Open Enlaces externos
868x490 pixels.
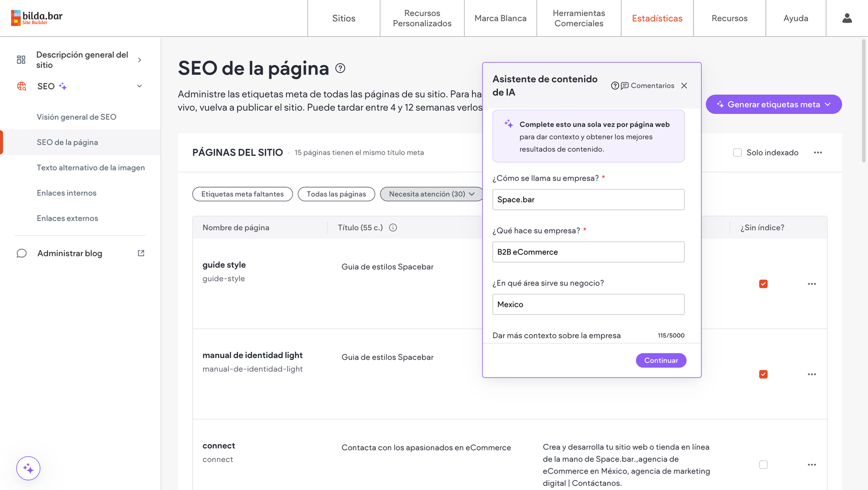(67, 218)
